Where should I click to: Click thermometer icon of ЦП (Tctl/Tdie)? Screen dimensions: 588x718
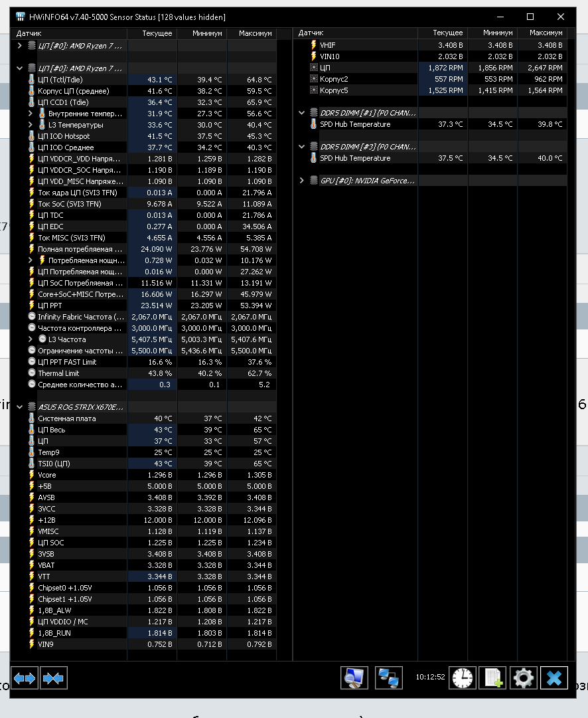tap(31, 79)
